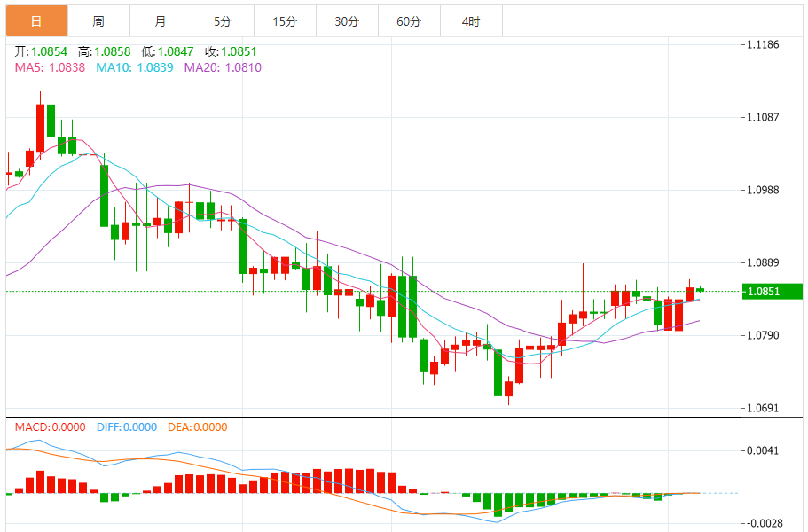
Task: Open the 30分 timeframe tab
Action: pos(347,21)
